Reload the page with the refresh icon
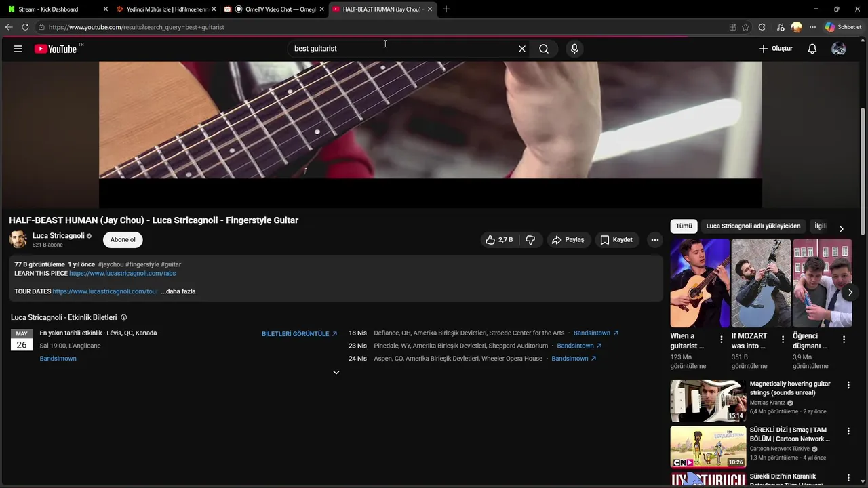 (25, 27)
